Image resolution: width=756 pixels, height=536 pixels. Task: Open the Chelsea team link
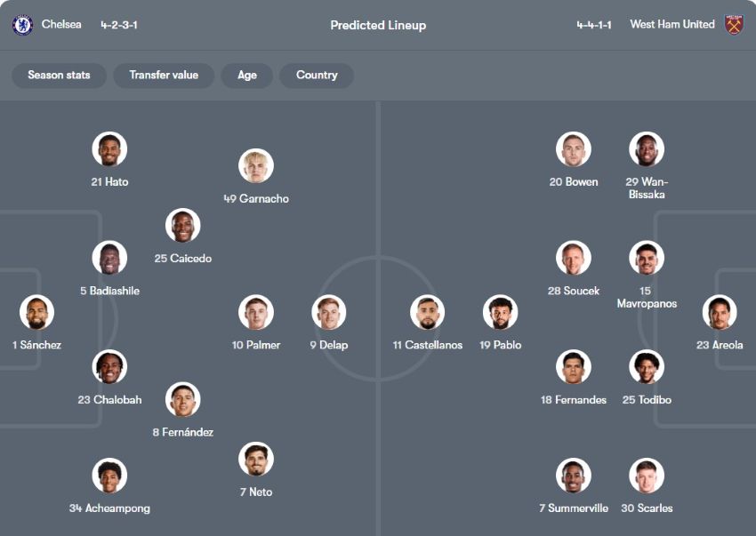61,25
